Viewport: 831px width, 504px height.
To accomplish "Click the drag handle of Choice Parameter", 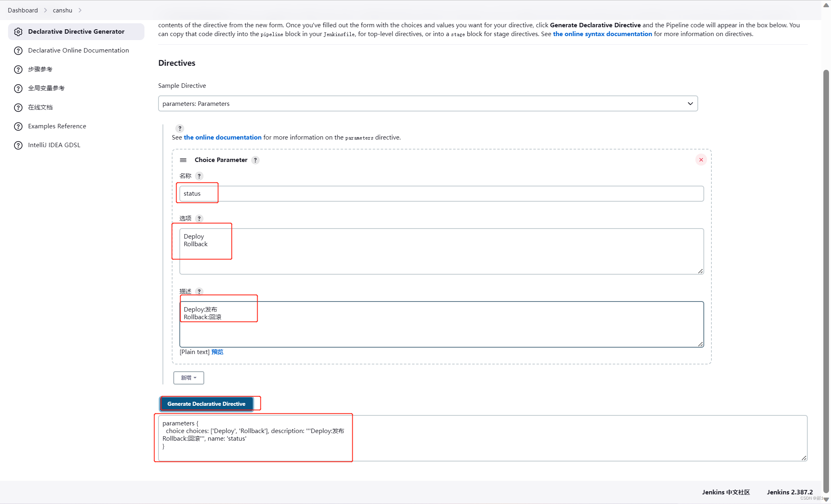I will pos(183,160).
